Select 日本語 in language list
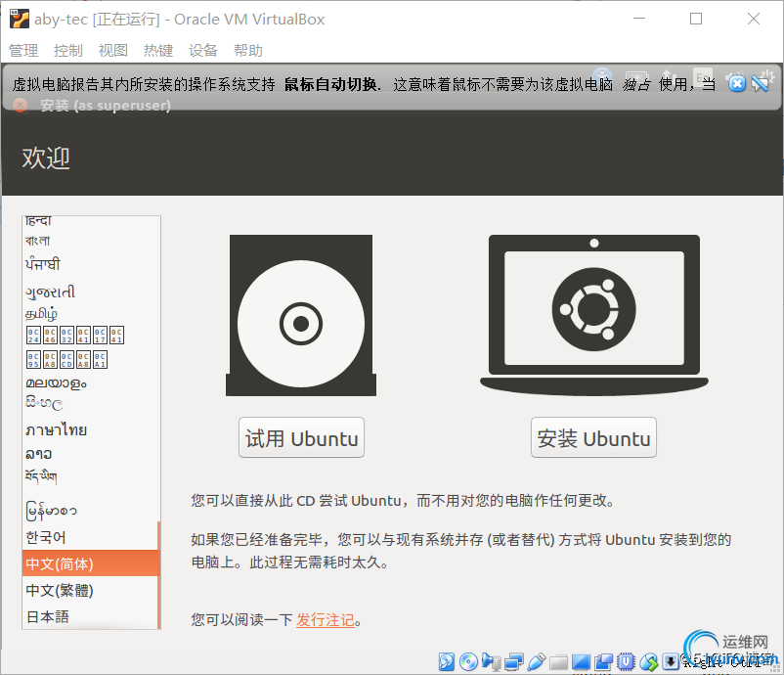Viewport: 784px width, 675px height. coord(90,616)
